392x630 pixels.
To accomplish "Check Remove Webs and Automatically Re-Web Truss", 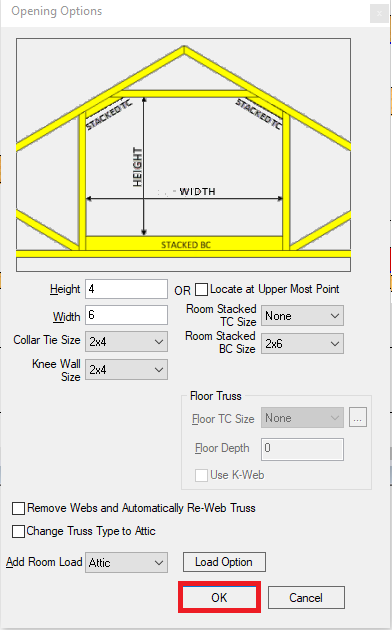I will coord(18,508).
